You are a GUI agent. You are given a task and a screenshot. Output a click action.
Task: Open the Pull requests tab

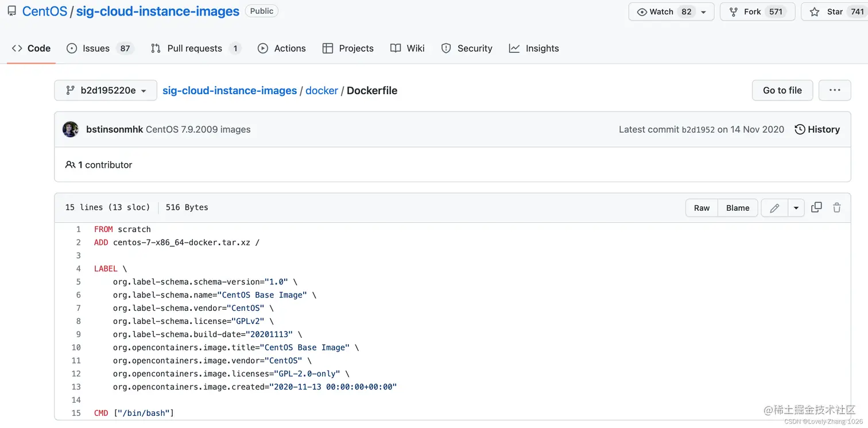[x=196, y=48]
